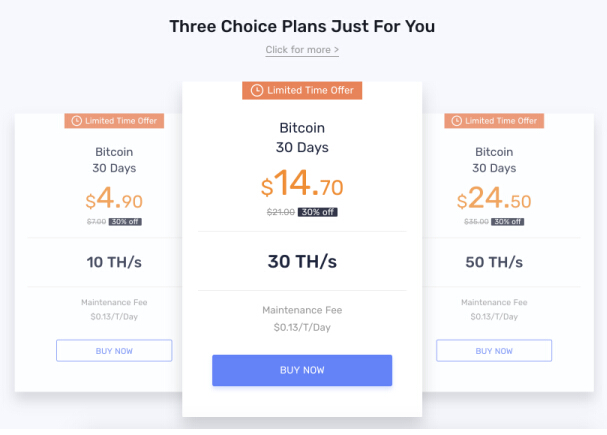Select the $24.50 price text
The width and height of the screenshot is (607, 435).
pyautogui.click(x=494, y=198)
